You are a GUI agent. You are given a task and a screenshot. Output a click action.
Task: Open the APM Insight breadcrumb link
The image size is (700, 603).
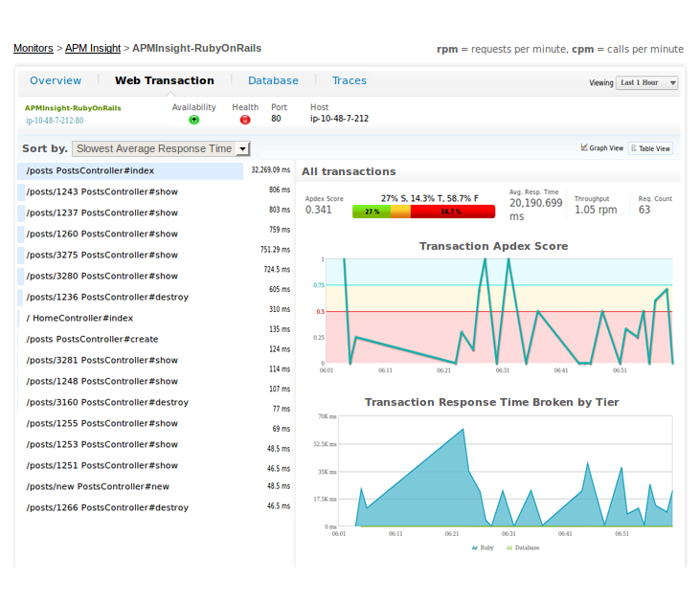click(x=93, y=48)
